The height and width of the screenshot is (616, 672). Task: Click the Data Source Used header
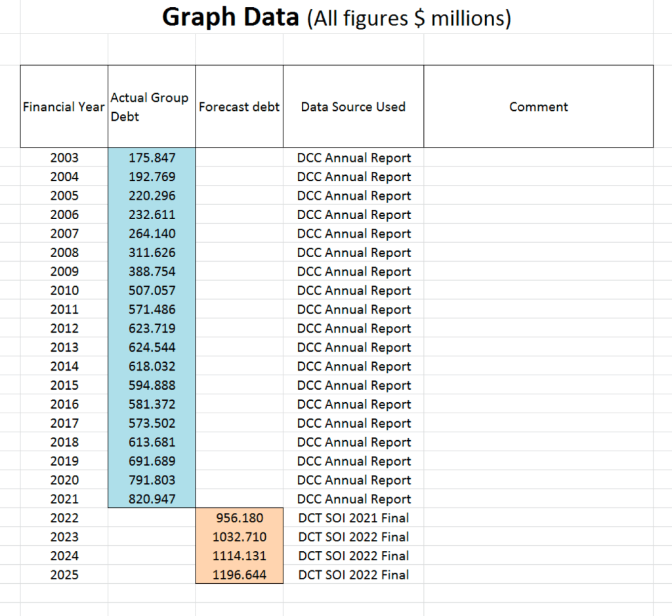(353, 106)
